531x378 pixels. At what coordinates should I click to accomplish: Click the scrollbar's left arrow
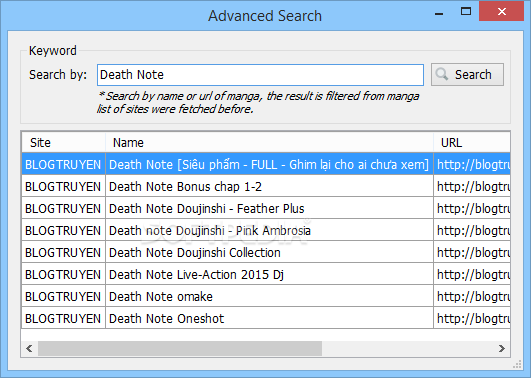pyautogui.click(x=29, y=349)
